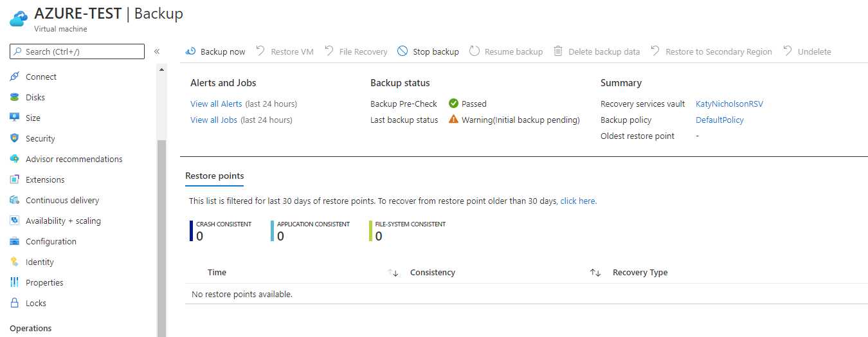Open the KatyNicholsonRSV vault link
Screen dimensions: 868x337
coord(729,104)
